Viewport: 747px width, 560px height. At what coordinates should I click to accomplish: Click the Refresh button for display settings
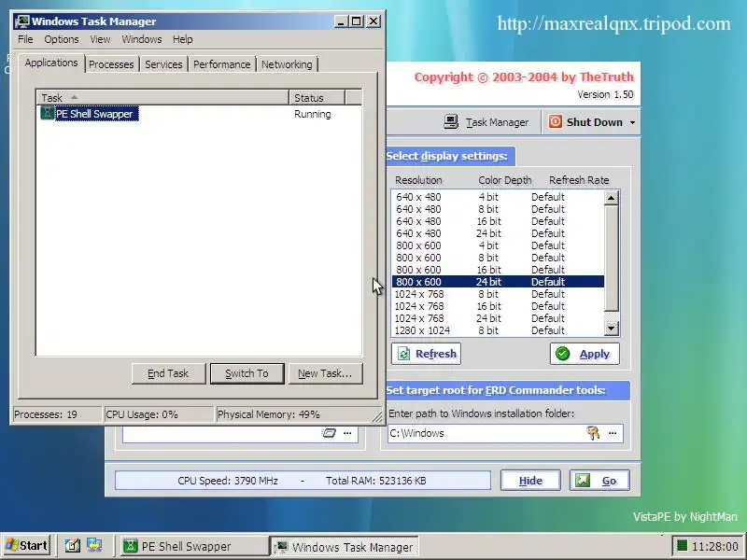pyautogui.click(x=427, y=354)
